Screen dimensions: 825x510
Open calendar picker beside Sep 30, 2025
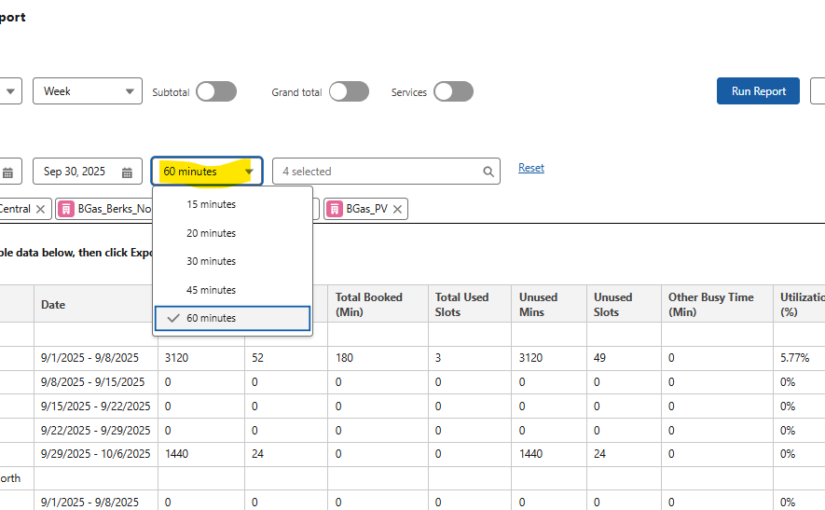coord(127,172)
